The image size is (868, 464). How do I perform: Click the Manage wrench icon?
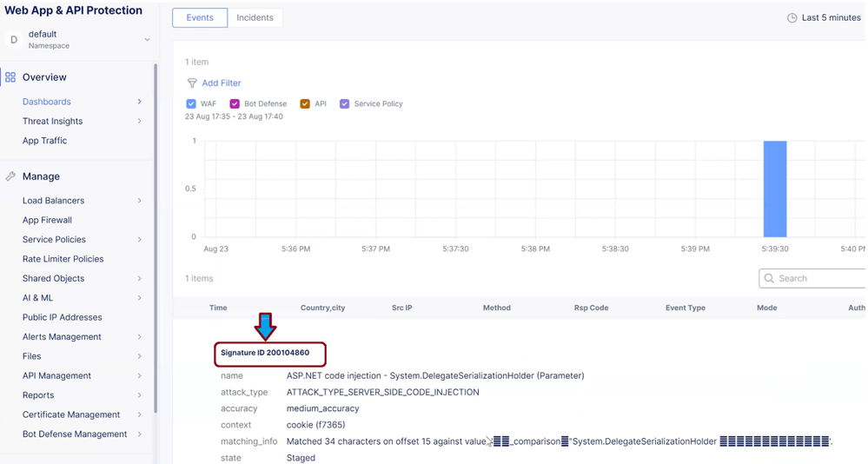coord(10,176)
